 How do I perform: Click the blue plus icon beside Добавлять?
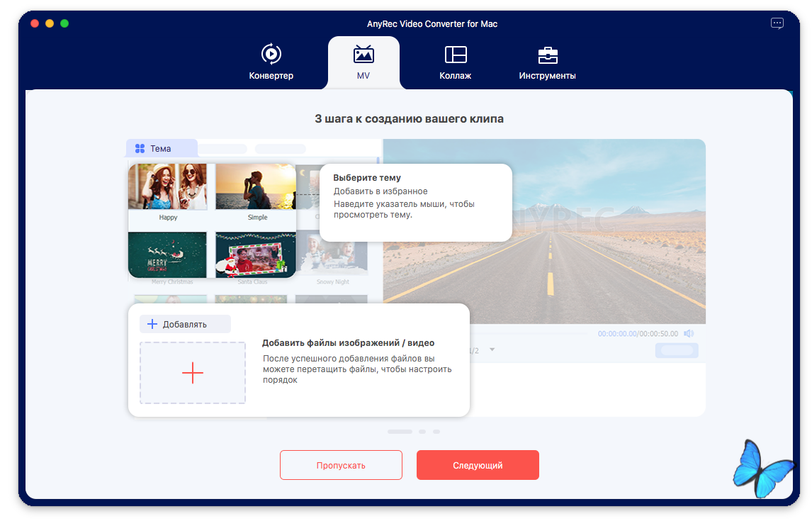[x=152, y=324]
